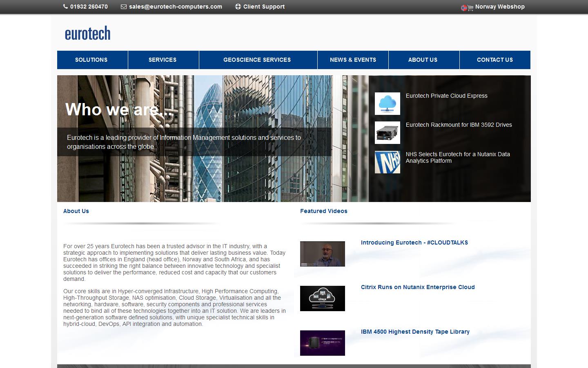Click the phone icon next to 01932 260470
Screen dimensions: 588x368
pos(65,7)
